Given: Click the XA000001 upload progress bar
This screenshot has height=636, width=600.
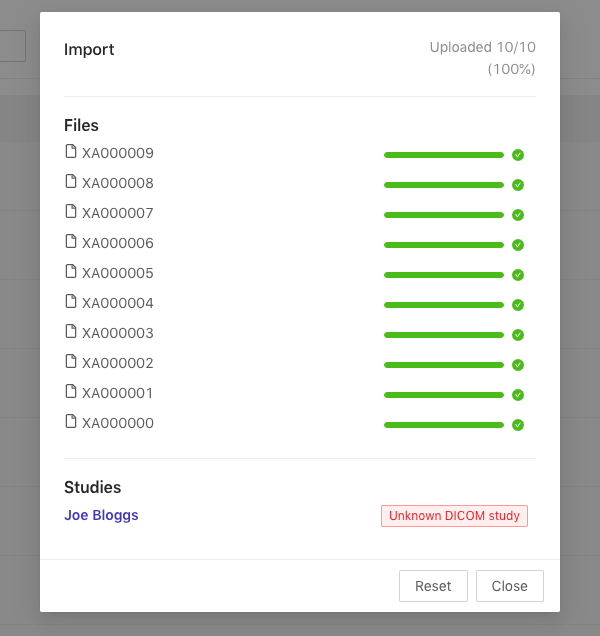Looking at the screenshot, I should 444,395.
